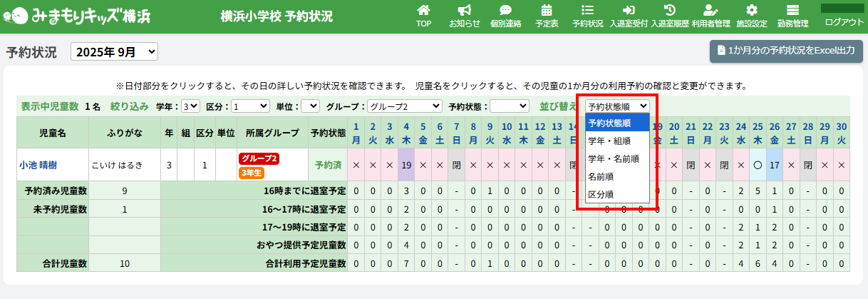Click ログアウト to log out
Image resolution: width=868 pixels, height=299 pixels.
pyautogui.click(x=844, y=22)
